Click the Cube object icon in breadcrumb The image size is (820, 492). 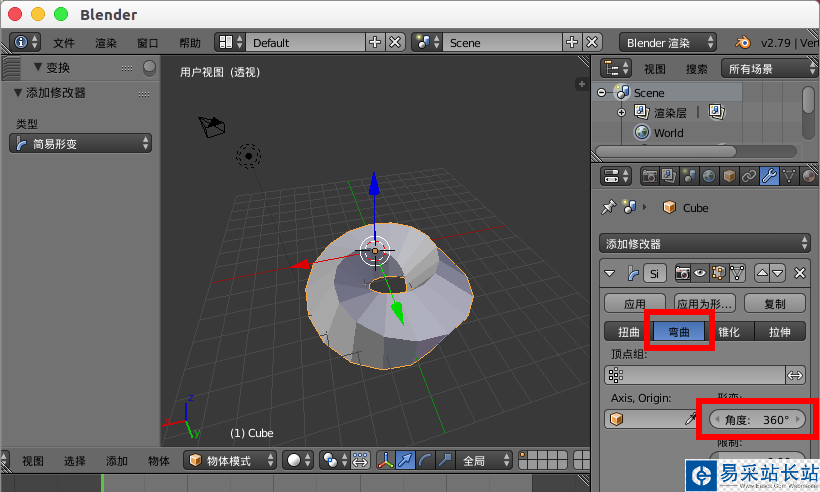[669, 208]
